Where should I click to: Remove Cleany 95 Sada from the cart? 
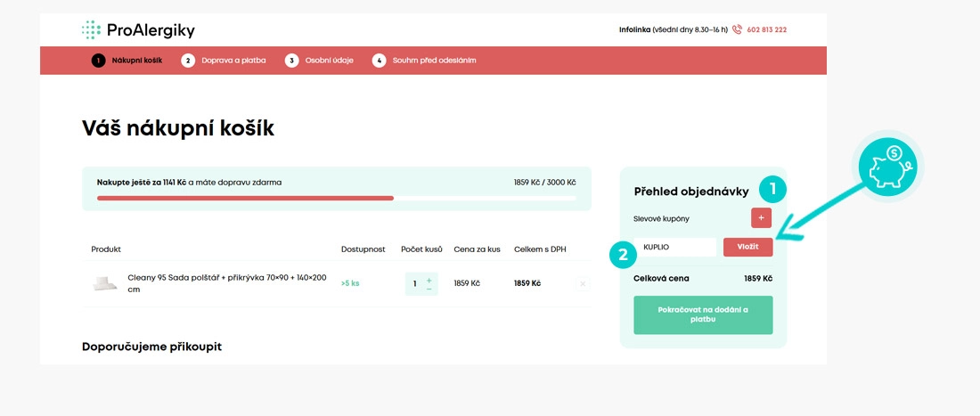(583, 283)
